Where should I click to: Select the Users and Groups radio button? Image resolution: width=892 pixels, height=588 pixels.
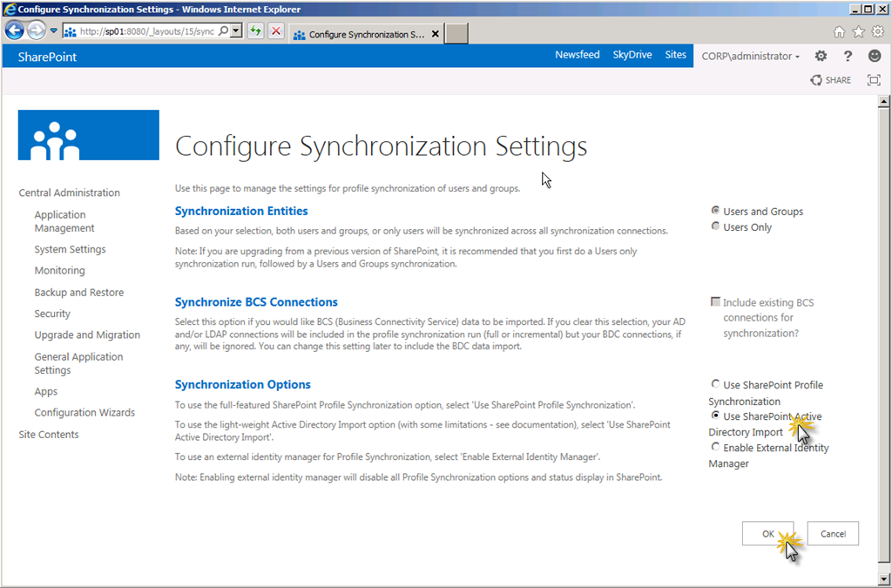click(716, 211)
